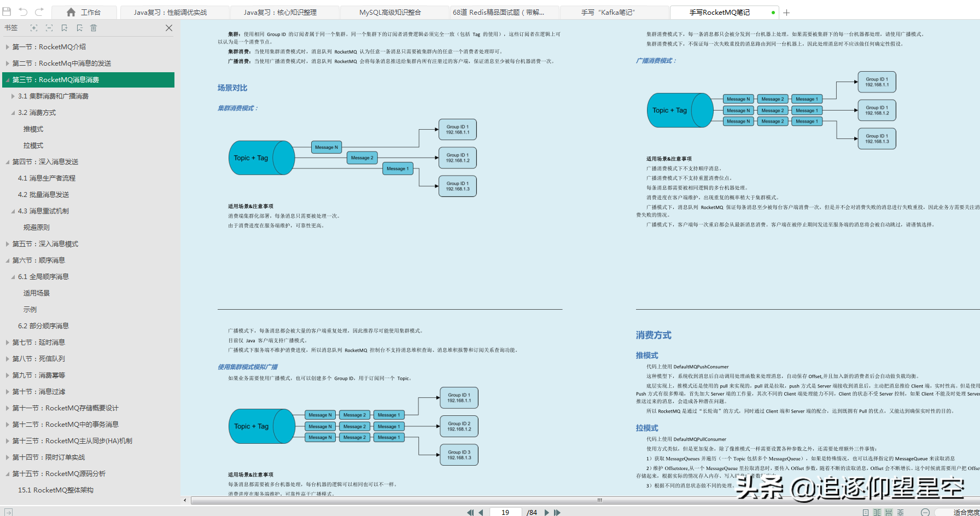Expand 第二节：RocketMq中消息的发送 node
This screenshot has height=516, width=980.
pyautogui.click(x=8, y=63)
